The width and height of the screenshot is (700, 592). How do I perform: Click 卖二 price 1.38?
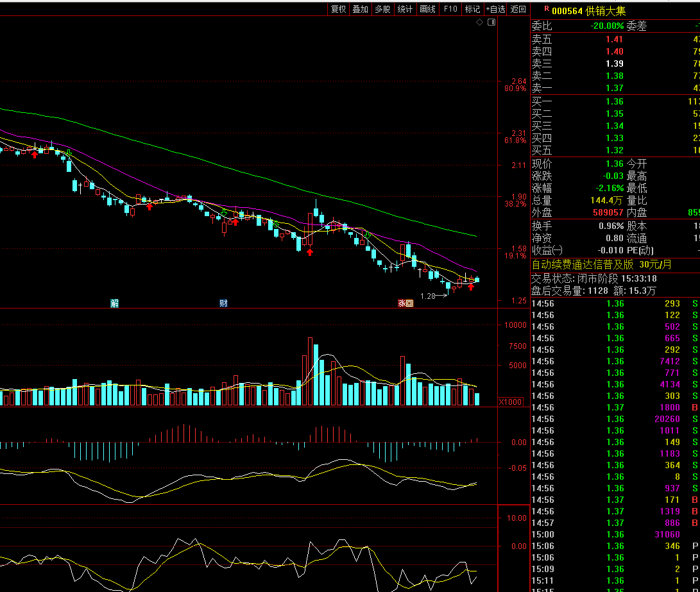(x=614, y=76)
